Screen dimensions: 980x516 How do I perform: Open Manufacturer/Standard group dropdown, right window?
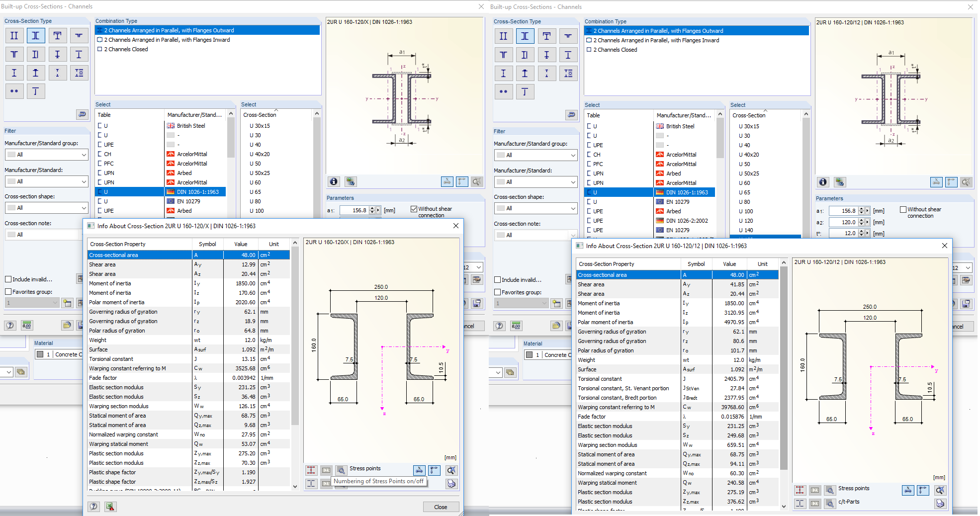pyautogui.click(x=536, y=155)
